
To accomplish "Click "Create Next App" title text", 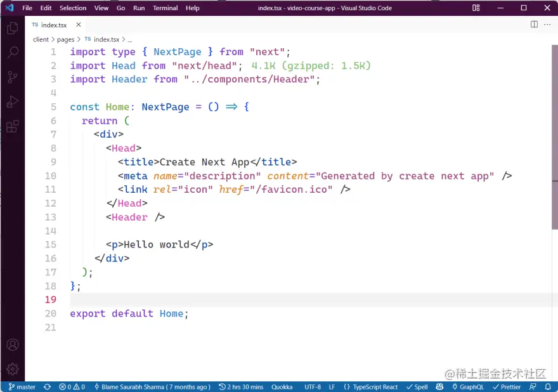I will 204,162.
